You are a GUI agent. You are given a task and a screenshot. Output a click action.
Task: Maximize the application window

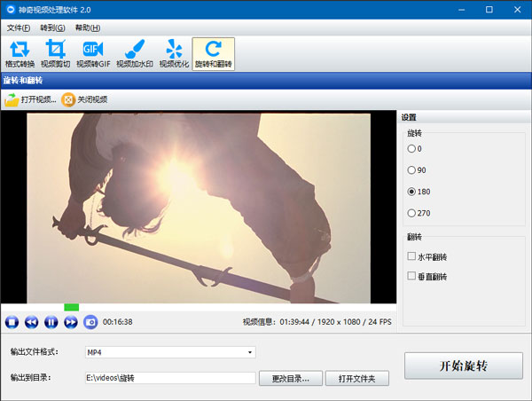[489, 10]
